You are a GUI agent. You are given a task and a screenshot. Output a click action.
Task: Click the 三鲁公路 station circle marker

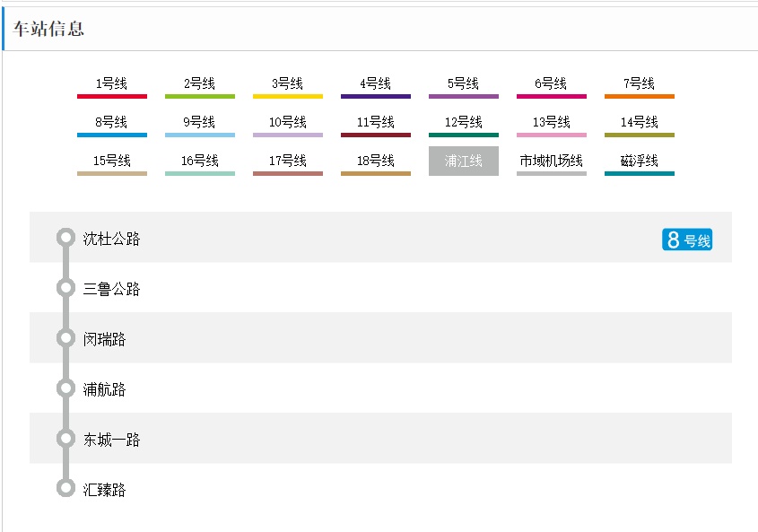coord(65,288)
